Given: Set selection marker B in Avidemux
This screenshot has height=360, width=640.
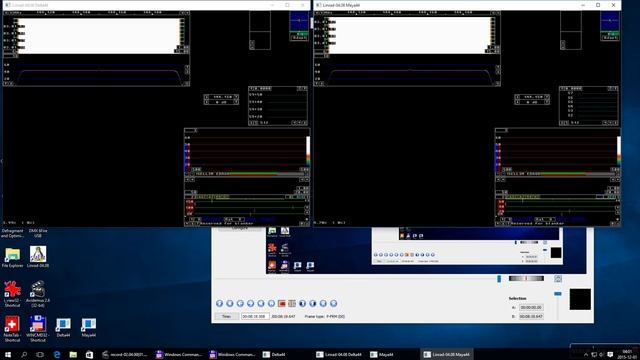Looking at the screenshot, I should pos(292,303).
